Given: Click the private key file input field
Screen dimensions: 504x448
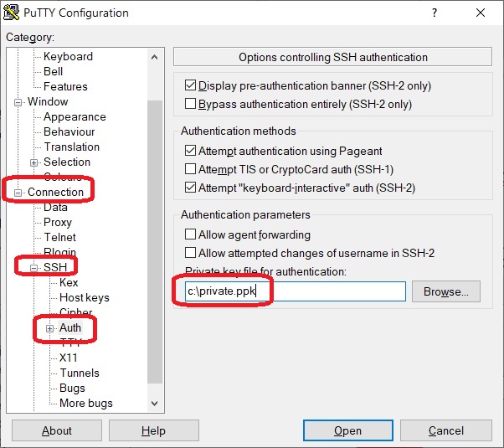Looking at the screenshot, I should click(x=295, y=291).
